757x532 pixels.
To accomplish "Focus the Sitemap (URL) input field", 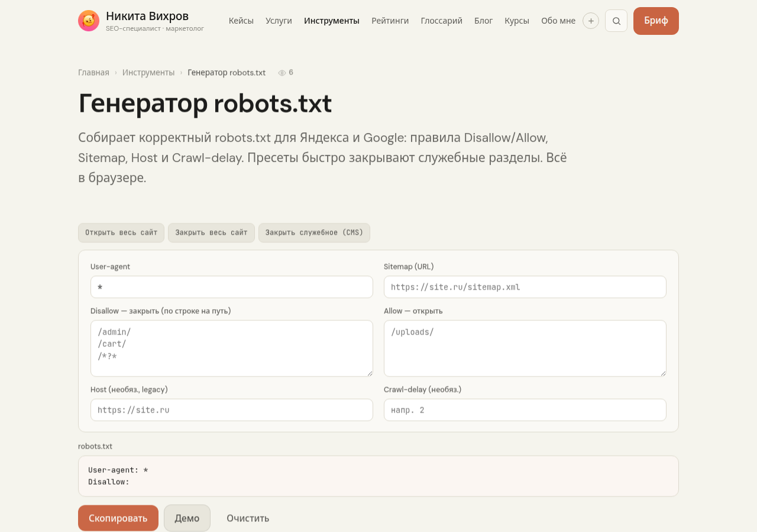I will [x=525, y=287].
